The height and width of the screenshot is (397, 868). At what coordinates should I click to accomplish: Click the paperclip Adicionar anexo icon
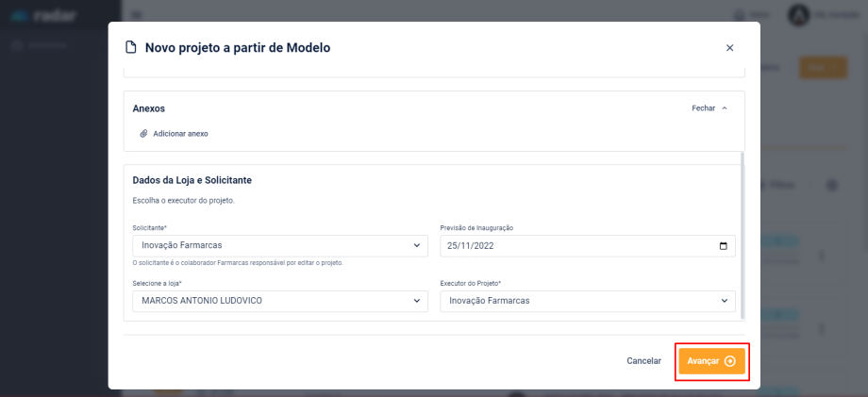(143, 134)
